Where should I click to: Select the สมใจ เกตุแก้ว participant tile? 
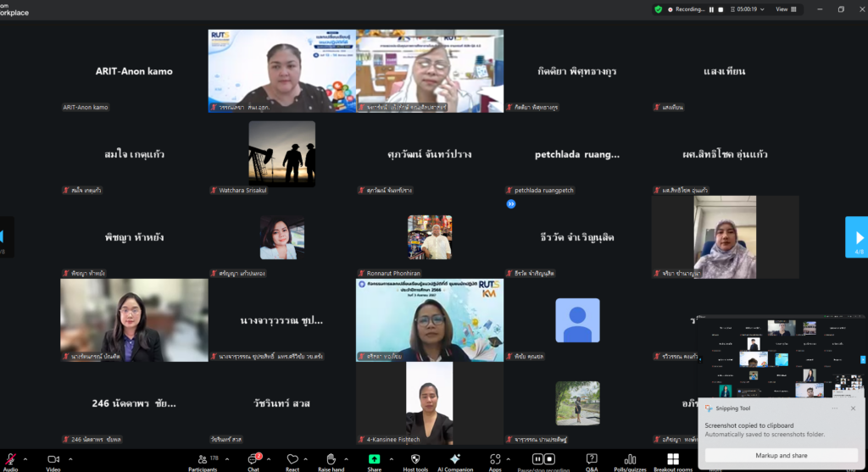pyautogui.click(x=134, y=154)
